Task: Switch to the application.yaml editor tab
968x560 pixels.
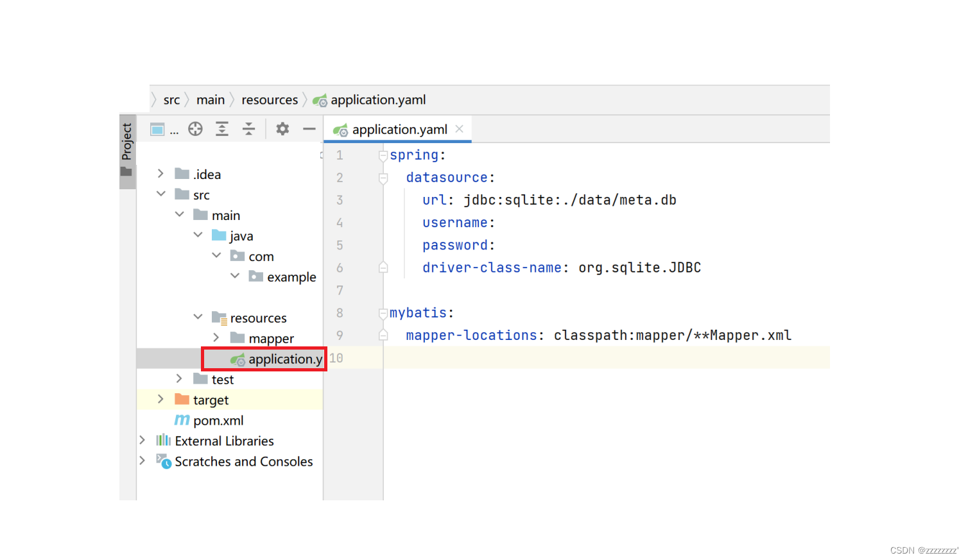Action: click(398, 130)
